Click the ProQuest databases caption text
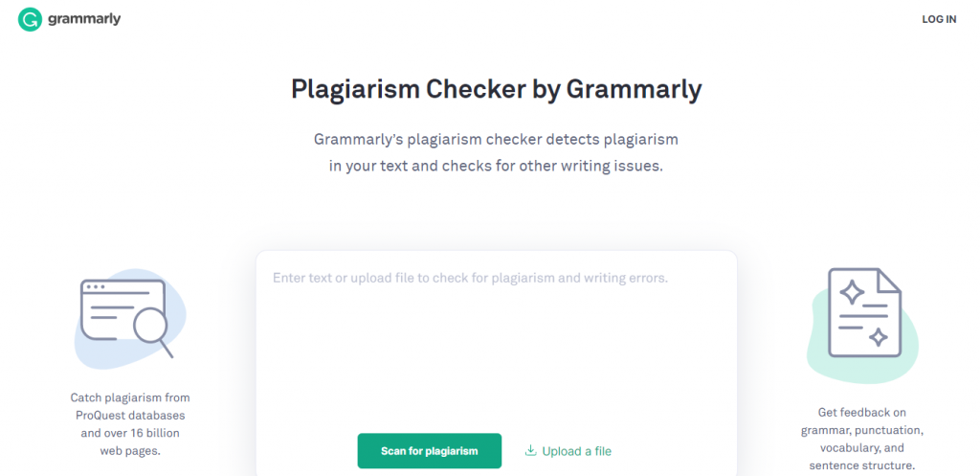 pos(130,416)
